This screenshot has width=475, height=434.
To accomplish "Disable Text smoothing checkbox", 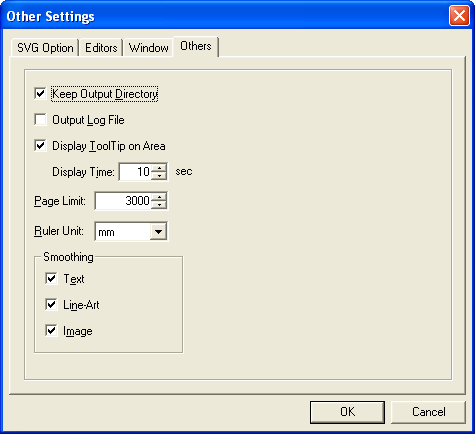I will [x=51, y=279].
